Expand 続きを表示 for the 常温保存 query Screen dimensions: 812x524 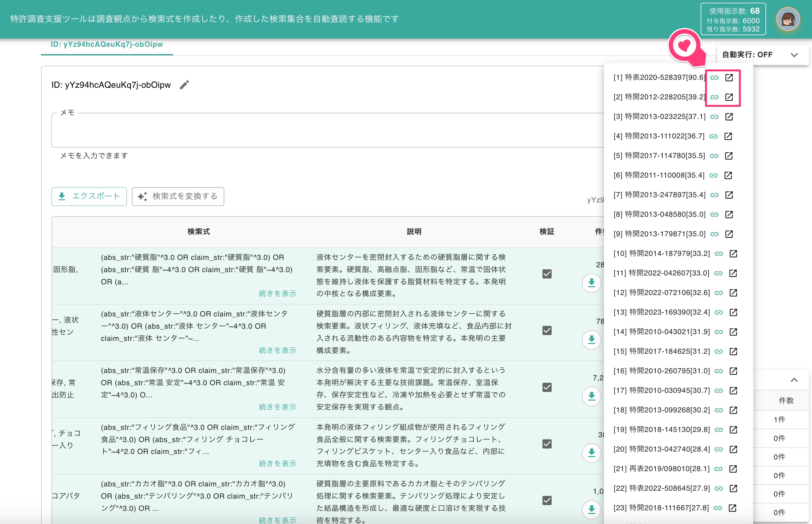click(277, 407)
